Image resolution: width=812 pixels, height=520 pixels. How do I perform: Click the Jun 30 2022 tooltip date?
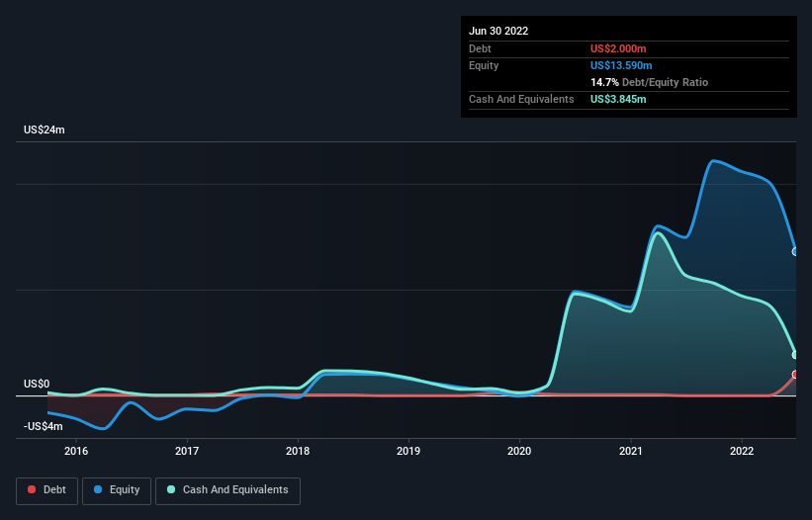point(498,31)
